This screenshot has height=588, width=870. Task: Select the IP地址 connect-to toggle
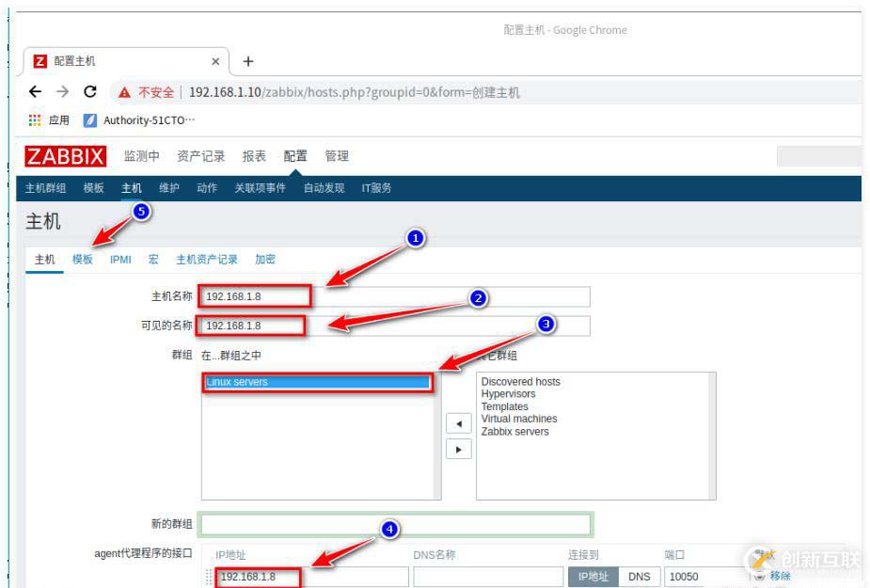593,577
